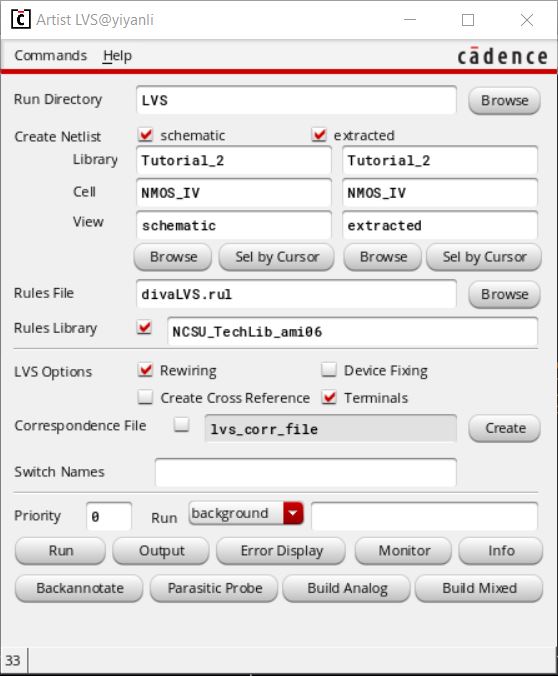The width and height of the screenshot is (558, 676).
Task: Focus the Switch Names input field
Action: (306, 473)
